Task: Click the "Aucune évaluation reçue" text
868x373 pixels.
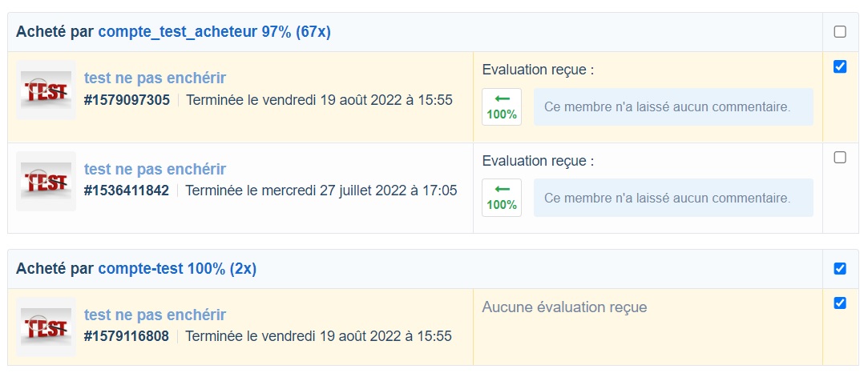Action: pyautogui.click(x=564, y=307)
